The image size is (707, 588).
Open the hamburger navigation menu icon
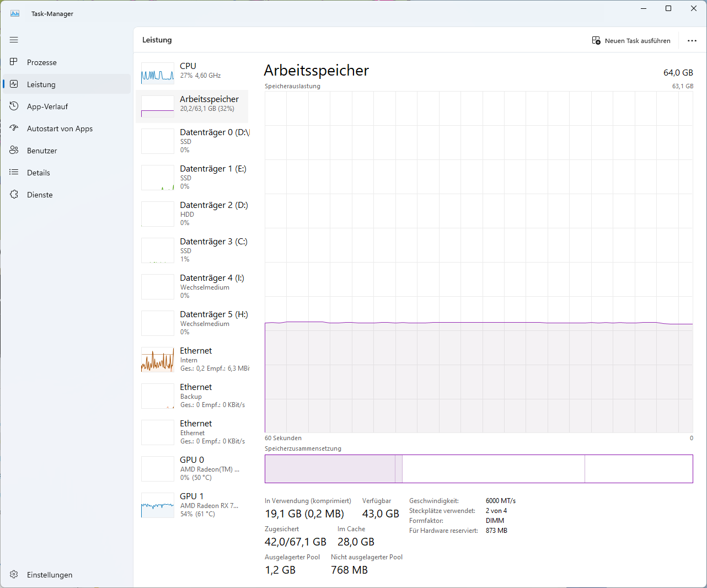pos(14,40)
